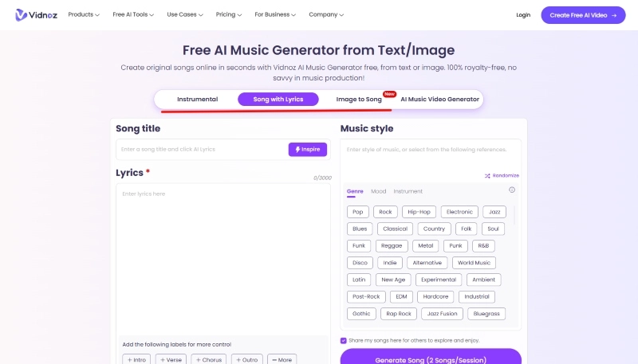Pick the Jazz Fusion genre tag
Image resolution: width=638 pixels, height=364 pixels.
pyautogui.click(x=443, y=314)
